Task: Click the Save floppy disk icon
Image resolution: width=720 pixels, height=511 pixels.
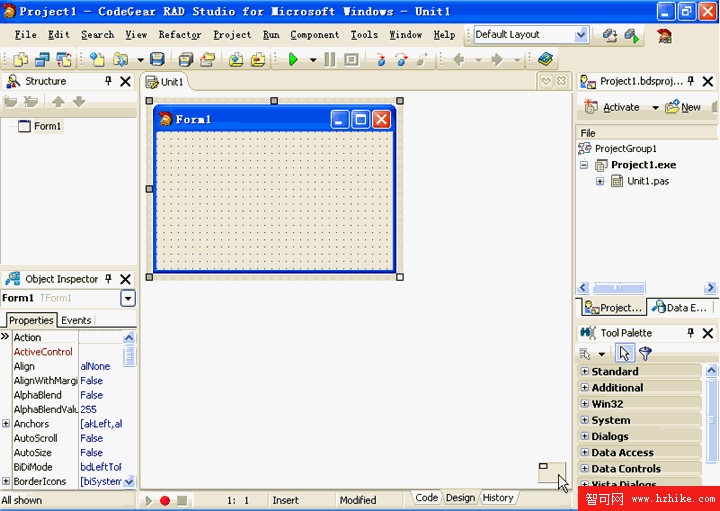Action: pyautogui.click(x=157, y=59)
